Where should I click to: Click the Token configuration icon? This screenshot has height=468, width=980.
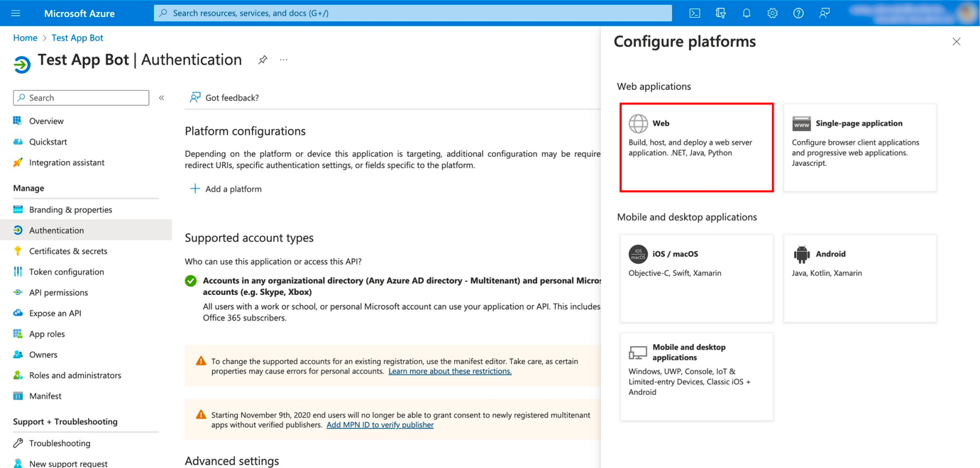tap(18, 272)
